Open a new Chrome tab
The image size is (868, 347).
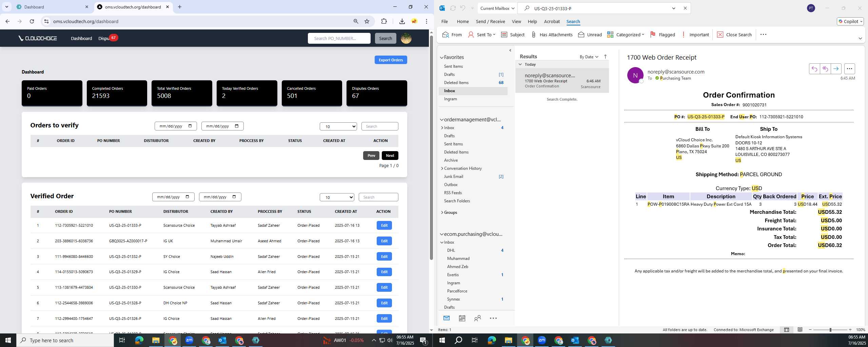[x=180, y=7]
